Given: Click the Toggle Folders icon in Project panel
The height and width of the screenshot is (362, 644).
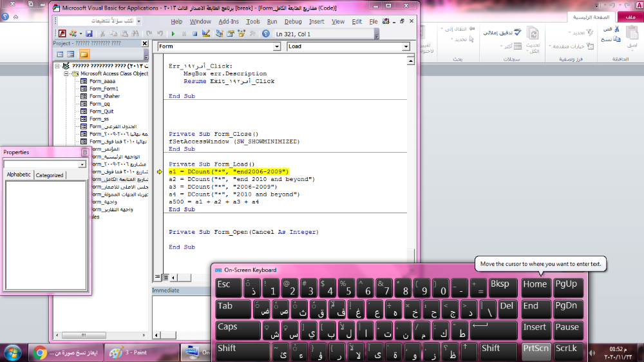Looking at the screenshot, I should [x=84, y=54].
